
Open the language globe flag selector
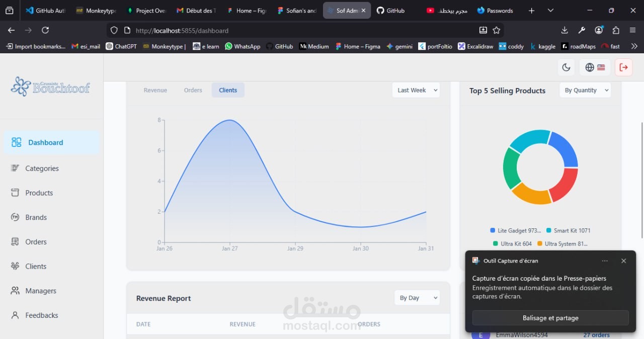pyautogui.click(x=595, y=67)
